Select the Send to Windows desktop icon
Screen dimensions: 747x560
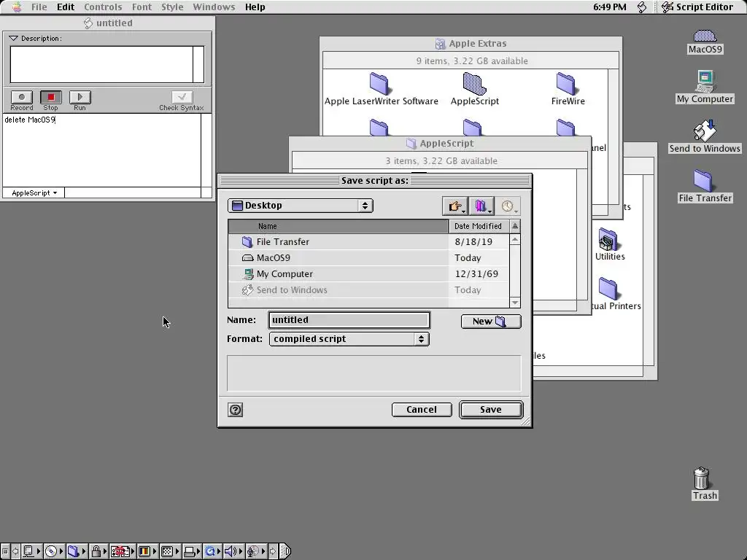pos(705,131)
